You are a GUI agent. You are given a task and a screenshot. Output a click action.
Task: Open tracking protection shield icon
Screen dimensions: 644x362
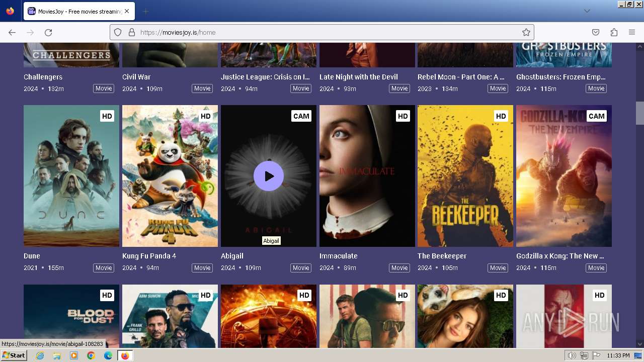(x=118, y=32)
